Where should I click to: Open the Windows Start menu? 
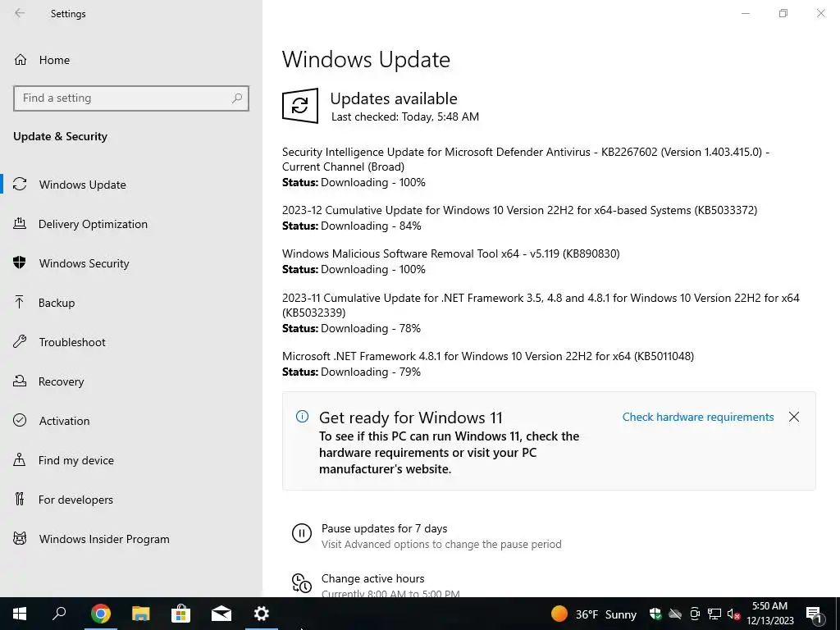[20, 614]
